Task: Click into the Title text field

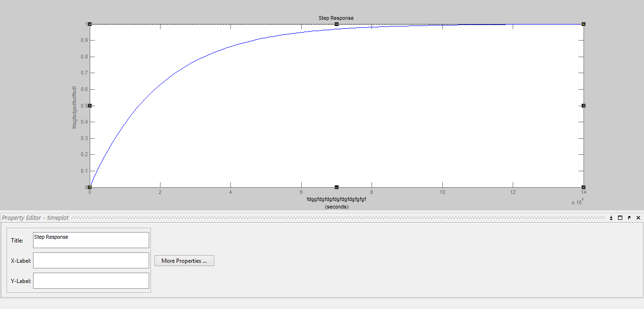Action: pyautogui.click(x=91, y=240)
